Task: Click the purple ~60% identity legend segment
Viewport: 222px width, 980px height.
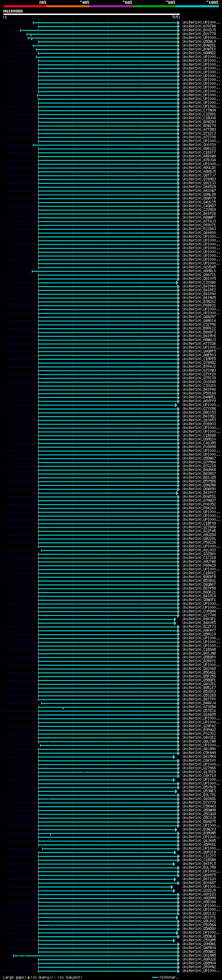Action: 111,7
